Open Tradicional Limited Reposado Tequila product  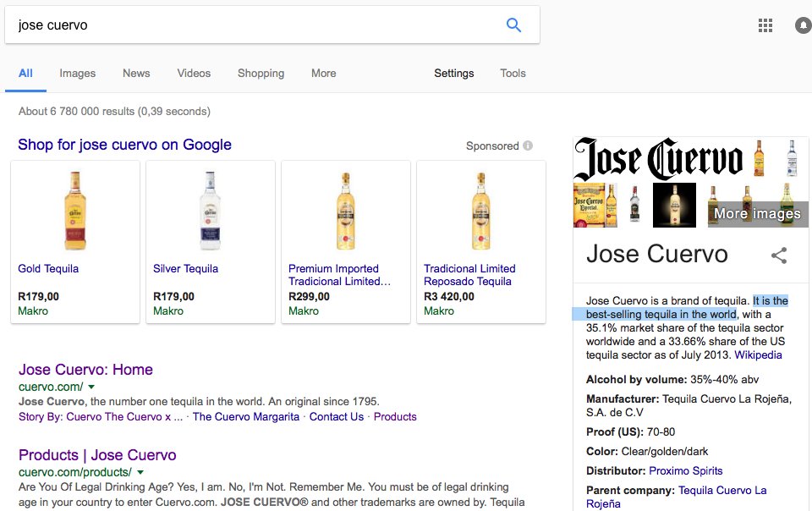click(x=469, y=275)
